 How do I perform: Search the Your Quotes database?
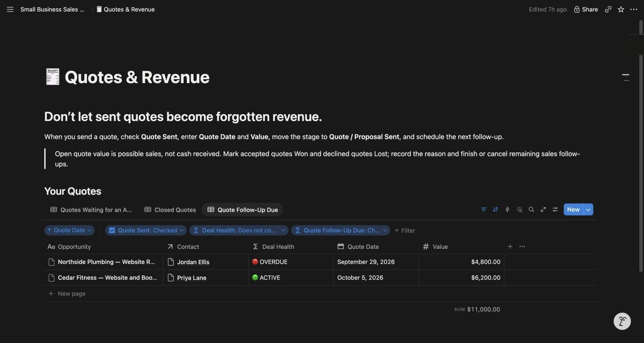(531, 210)
